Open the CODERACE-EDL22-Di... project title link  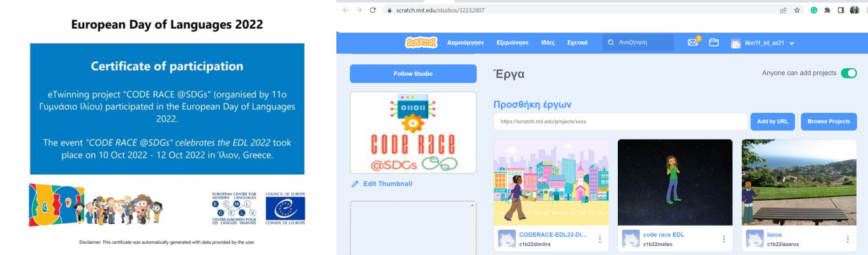coord(553,235)
